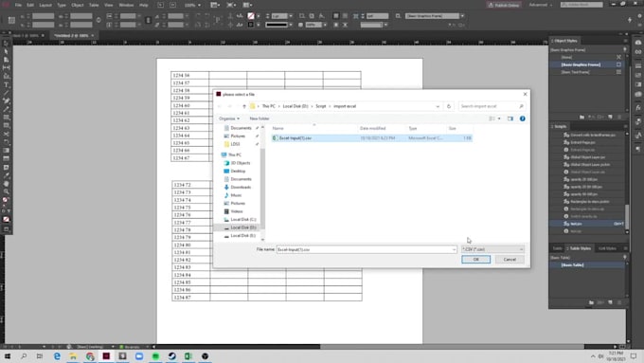Viewport: 644px width, 363px height.
Task: Open the address bar history dropdown in dialog
Action: [438, 106]
